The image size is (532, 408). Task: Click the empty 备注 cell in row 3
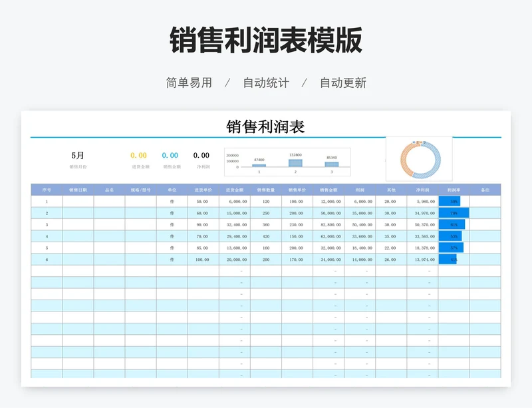(x=485, y=224)
